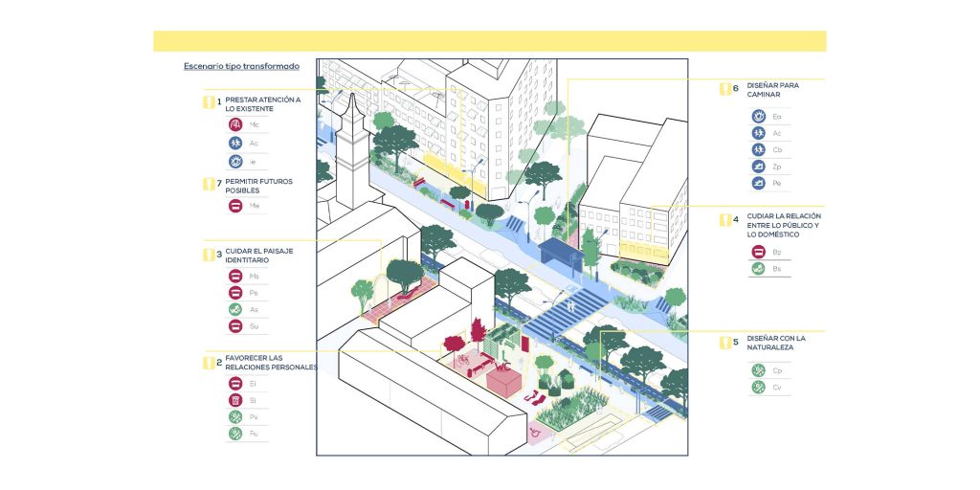
Task: Select the red Ms icon
Action: [x=235, y=276]
